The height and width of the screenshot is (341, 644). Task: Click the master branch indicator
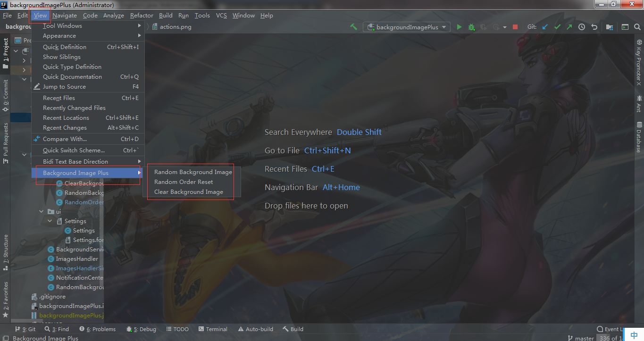tap(580, 338)
